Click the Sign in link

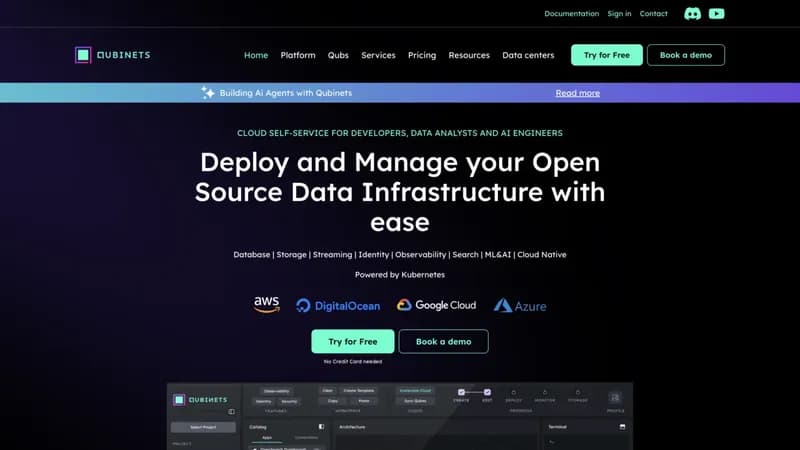point(619,14)
